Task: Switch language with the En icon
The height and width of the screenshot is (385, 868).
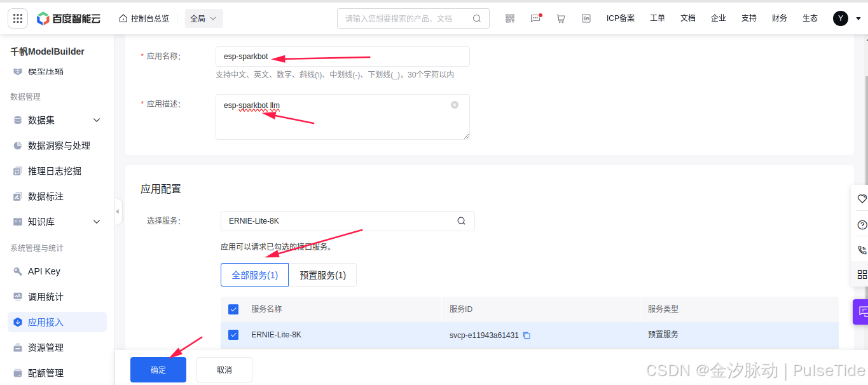Action: 586,18
